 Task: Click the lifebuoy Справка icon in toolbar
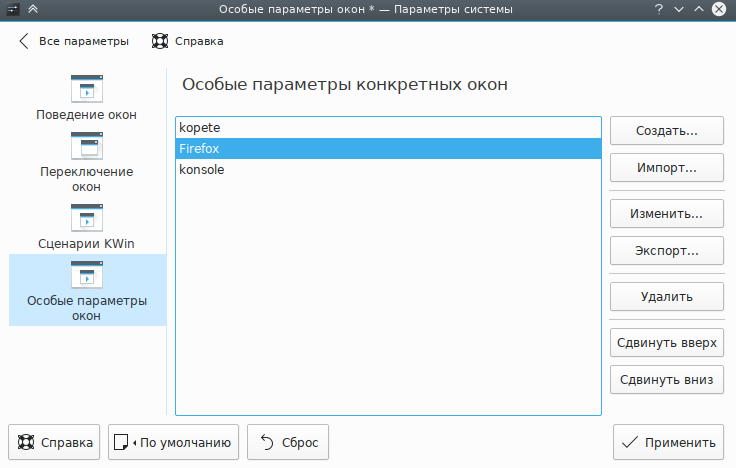coord(159,41)
